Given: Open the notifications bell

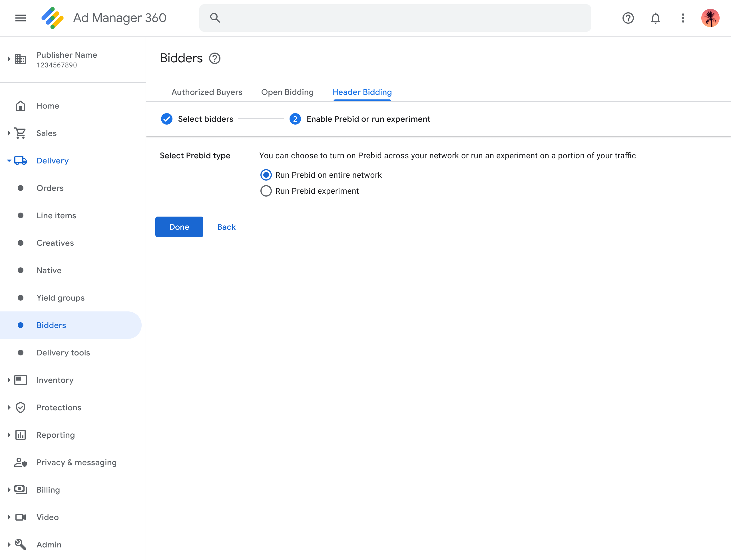Looking at the screenshot, I should tap(655, 18).
